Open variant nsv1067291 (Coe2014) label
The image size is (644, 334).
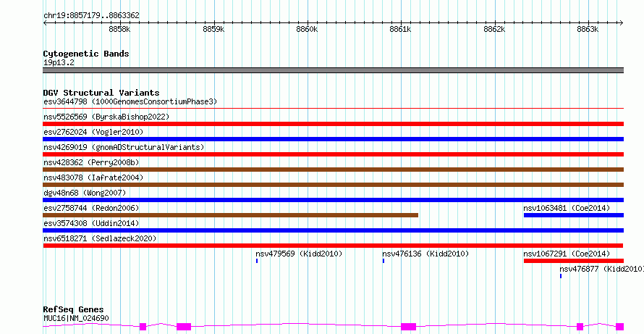point(567,254)
